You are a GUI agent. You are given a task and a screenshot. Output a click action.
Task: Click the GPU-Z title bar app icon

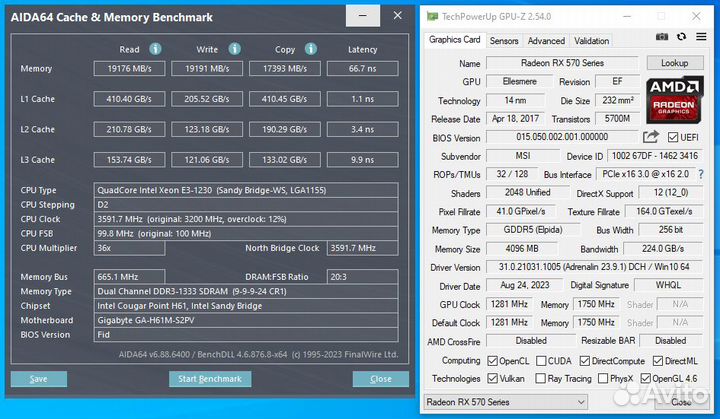[432, 17]
